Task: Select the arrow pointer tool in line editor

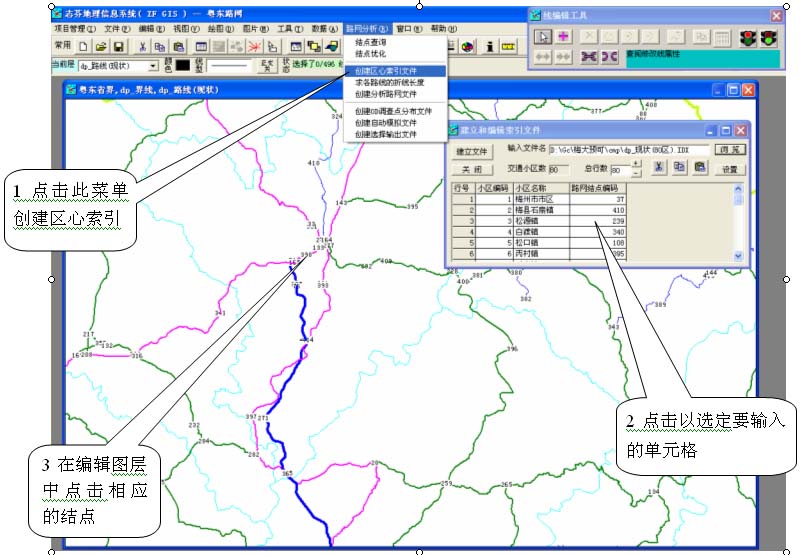Action: click(543, 37)
